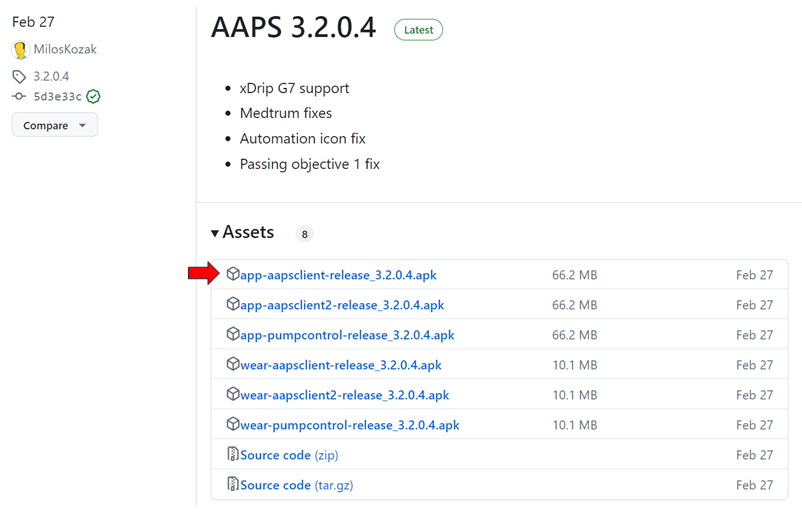Open the 3.2.0.4 tag link
Image resolution: width=802 pixels, height=521 pixels.
pyautogui.click(x=51, y=77)
